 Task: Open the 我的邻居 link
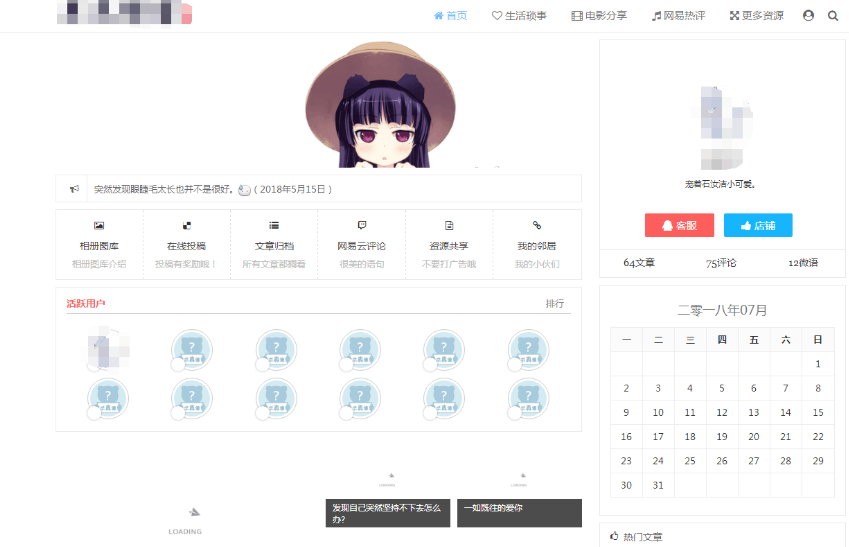click(x=537, y=246)
